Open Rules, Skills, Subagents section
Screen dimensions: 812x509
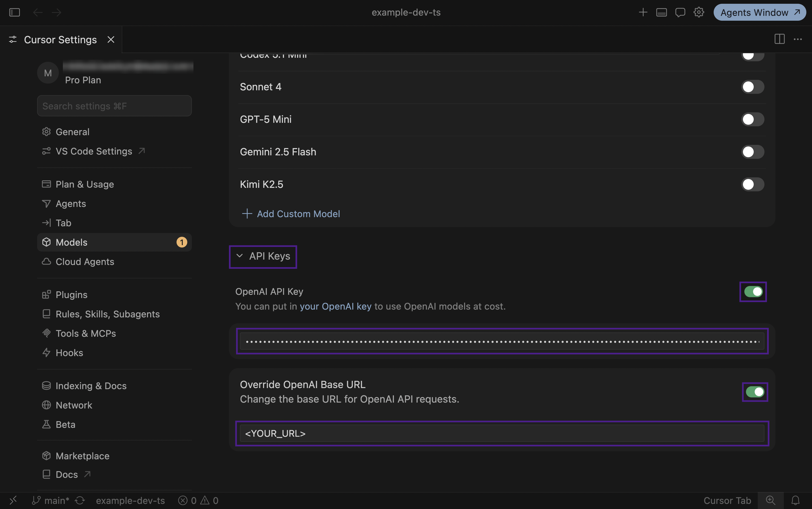(x=114, y=314)
